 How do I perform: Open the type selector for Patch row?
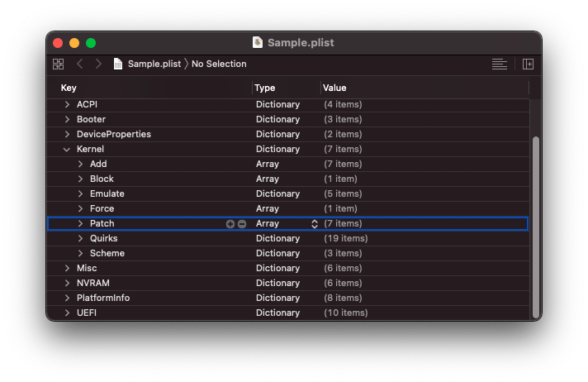pyautogui.click(x=314, y=224)
